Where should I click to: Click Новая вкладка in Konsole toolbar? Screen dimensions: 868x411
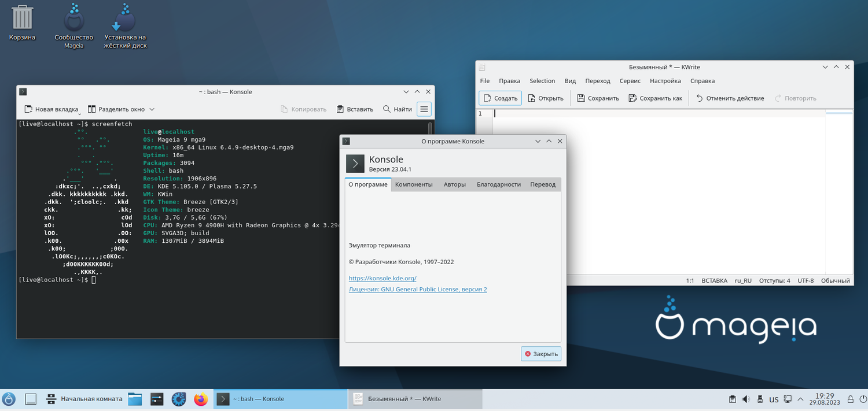tap(51, 109)
